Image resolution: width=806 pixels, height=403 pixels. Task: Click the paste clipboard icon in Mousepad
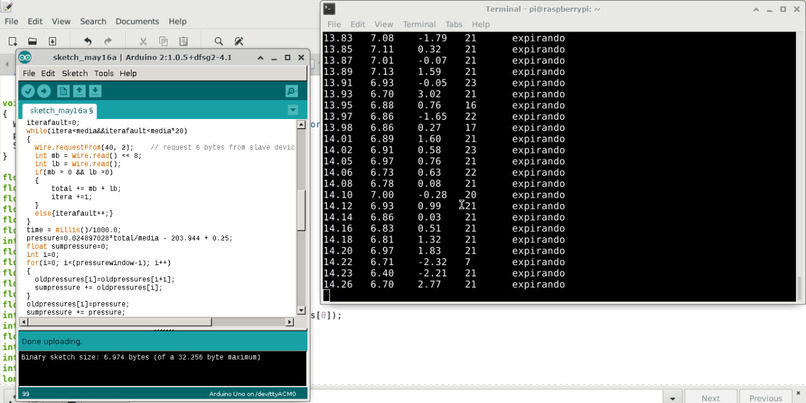pyautogui.click(x=184, y=42)
